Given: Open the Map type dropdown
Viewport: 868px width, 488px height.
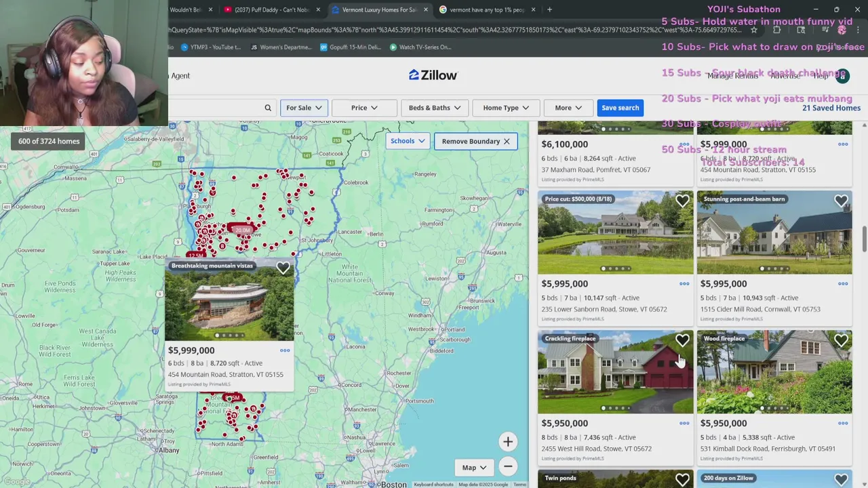Looking at the screenshot, I should (x=474, y=468).
